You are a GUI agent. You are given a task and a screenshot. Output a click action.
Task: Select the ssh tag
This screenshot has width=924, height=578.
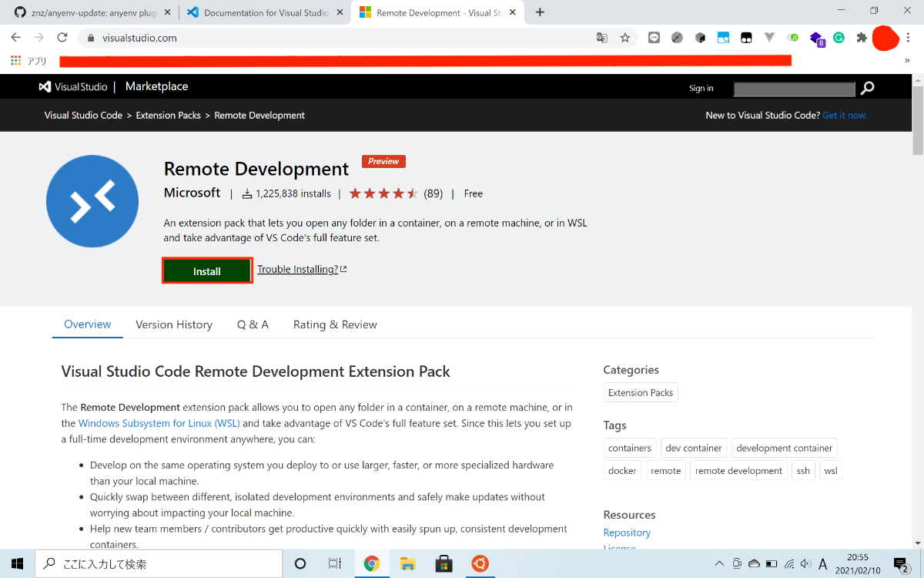[803, 470]
